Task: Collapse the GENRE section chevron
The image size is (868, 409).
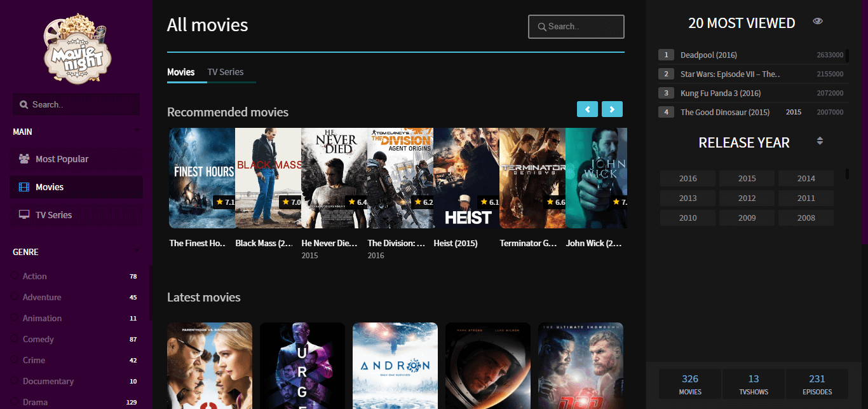Action: pos(137,252)
